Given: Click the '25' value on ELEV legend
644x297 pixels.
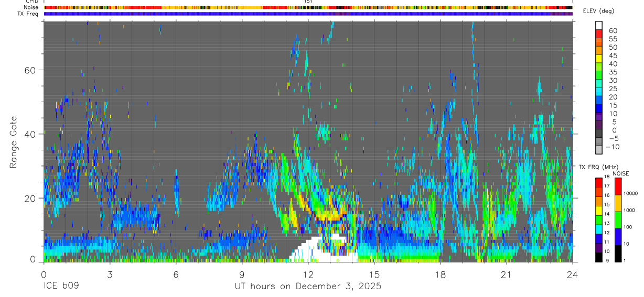Looking at the screenshot, I should point(613,89).
